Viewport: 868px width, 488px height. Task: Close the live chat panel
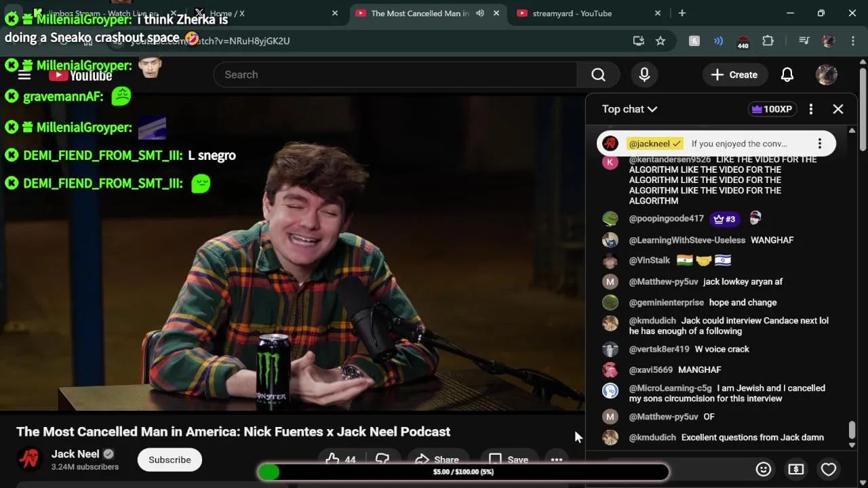(x=838, y=109)
